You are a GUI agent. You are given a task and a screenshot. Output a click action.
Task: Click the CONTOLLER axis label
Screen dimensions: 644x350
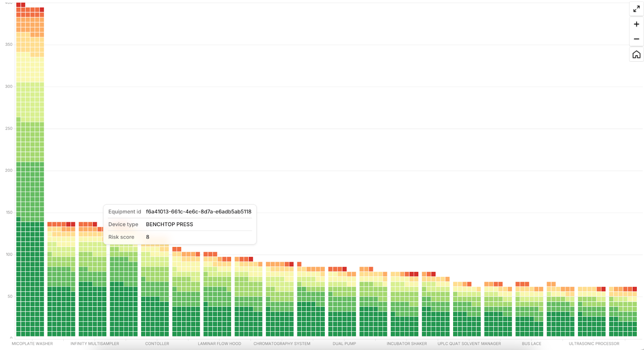click(x=157, y=344)
